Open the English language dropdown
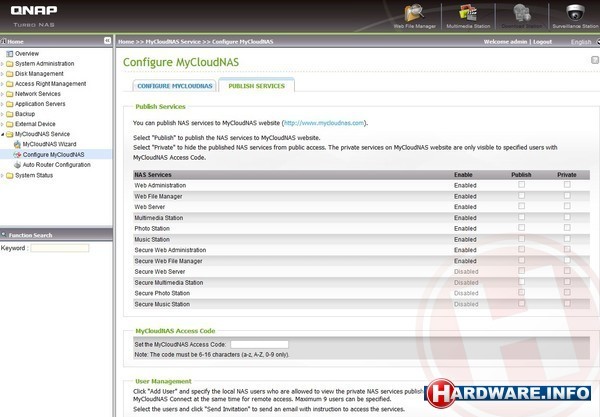Image resolution: width=600 pixels, height=417 pixels. pyautogui.click(x=585, y=42)
